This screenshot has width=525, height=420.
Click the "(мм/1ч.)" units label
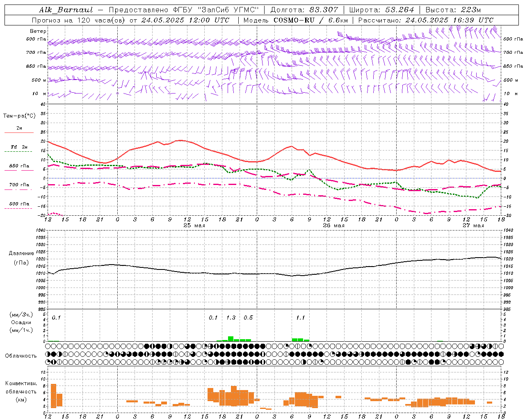(x=21, y=330)
